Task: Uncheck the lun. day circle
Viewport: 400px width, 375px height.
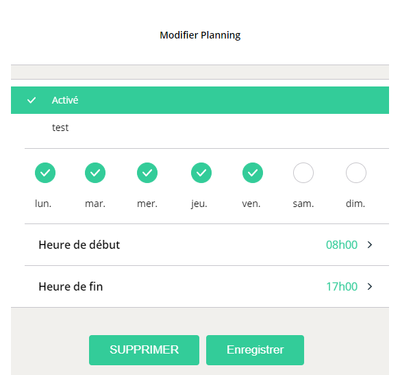Action: point(45,173)
